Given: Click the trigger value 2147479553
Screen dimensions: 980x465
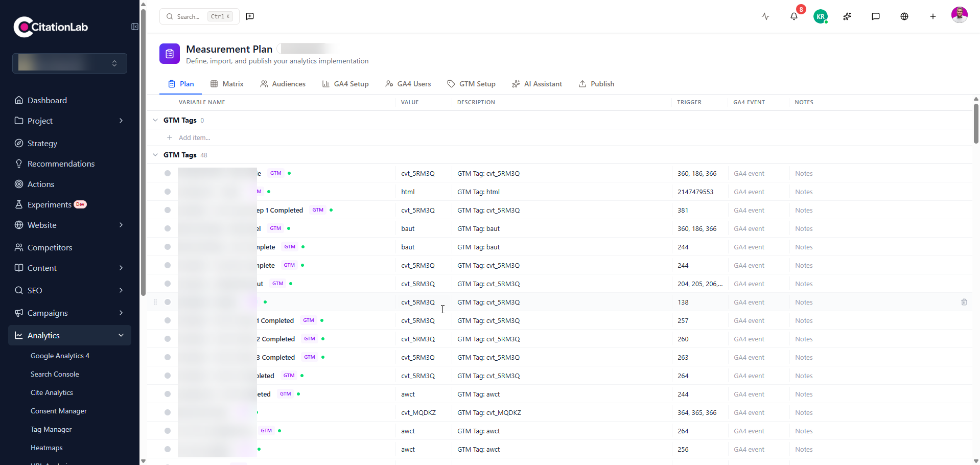Looking at the screenshot, I should point(695,192).
